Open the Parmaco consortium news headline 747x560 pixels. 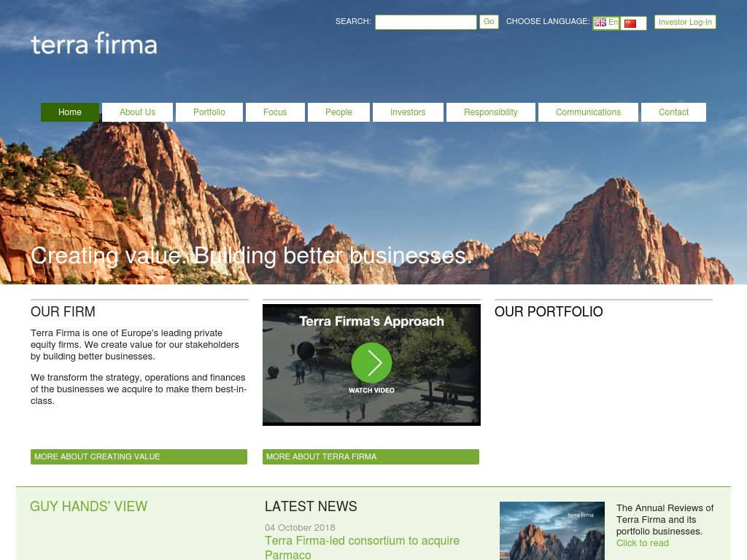click(362, 547)
